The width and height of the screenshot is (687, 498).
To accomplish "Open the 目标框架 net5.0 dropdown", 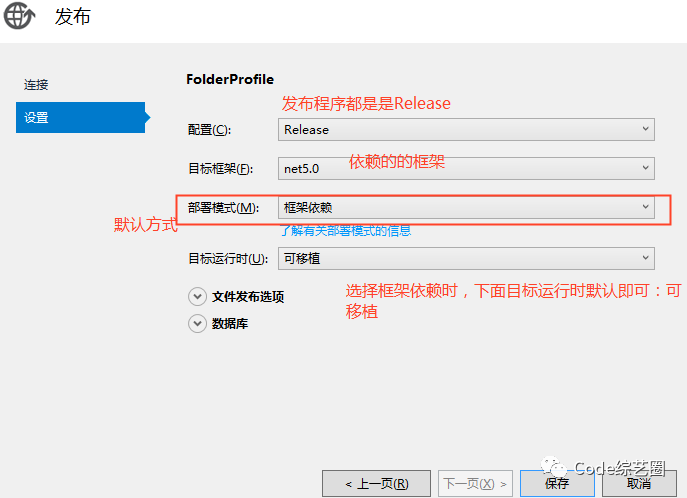I will tap(466, 168).
